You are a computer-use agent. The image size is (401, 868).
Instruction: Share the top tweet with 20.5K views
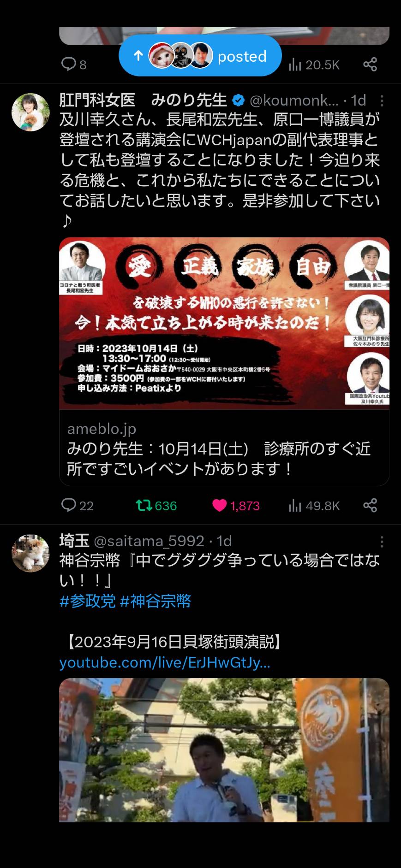370,64
